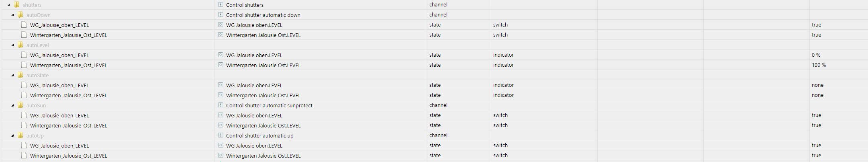868x162 pixels.
Task: Collapse the autoState folder arrow
Action: [x=12, y=76]
